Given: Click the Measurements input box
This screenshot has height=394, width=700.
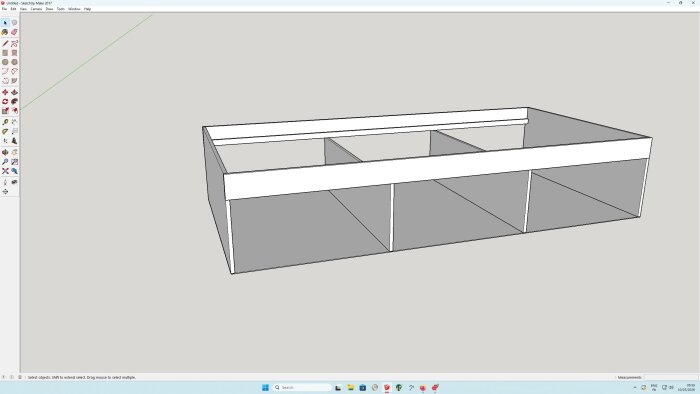Looking at the screenshot, I should coord(671,377).
